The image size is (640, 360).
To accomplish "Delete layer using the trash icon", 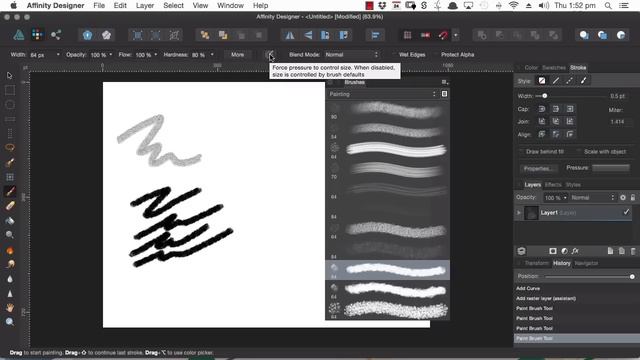I will [x=633, y=251].
